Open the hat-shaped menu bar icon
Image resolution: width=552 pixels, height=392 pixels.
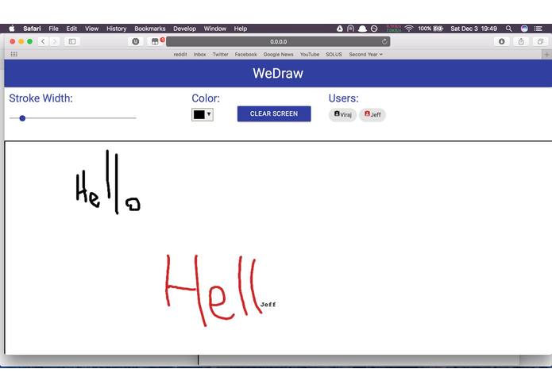pyautogui.click(x=362, y=29)
